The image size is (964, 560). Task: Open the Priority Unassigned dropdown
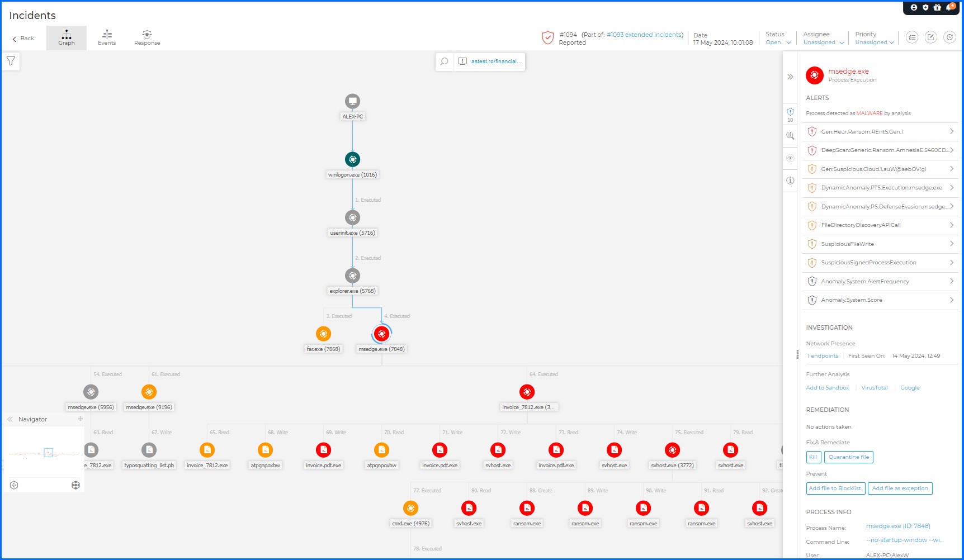click(x=875, y=42)
